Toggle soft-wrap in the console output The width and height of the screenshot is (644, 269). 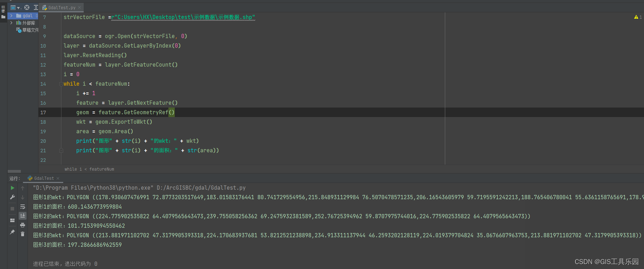tap(23, 207)
